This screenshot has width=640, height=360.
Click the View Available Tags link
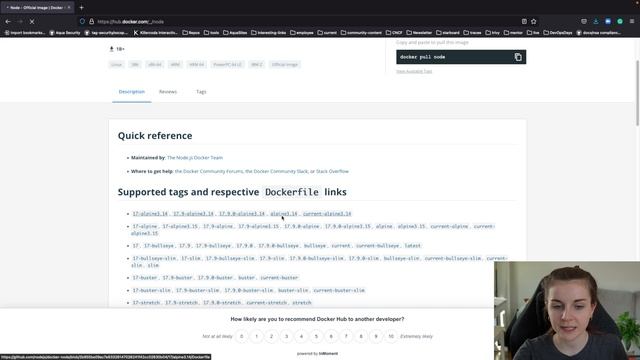click(414, 71)
